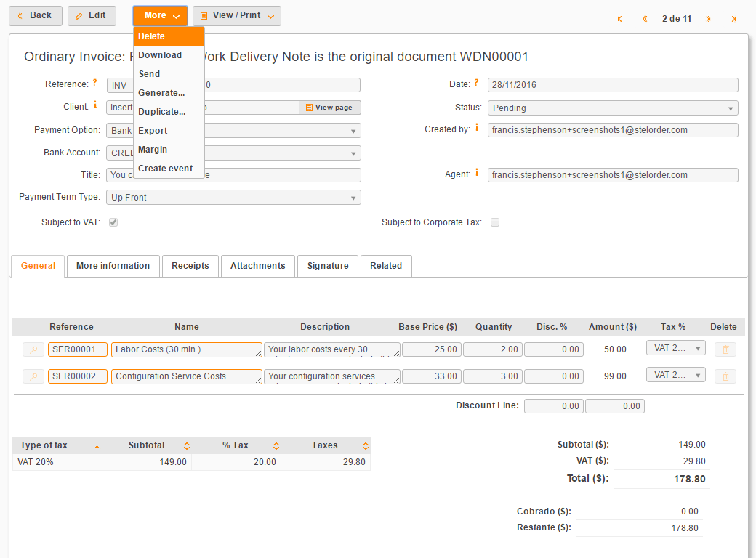Screen dimensions: 756x558
Task: Switch to the Attachments tab
Action: point(258,266)
